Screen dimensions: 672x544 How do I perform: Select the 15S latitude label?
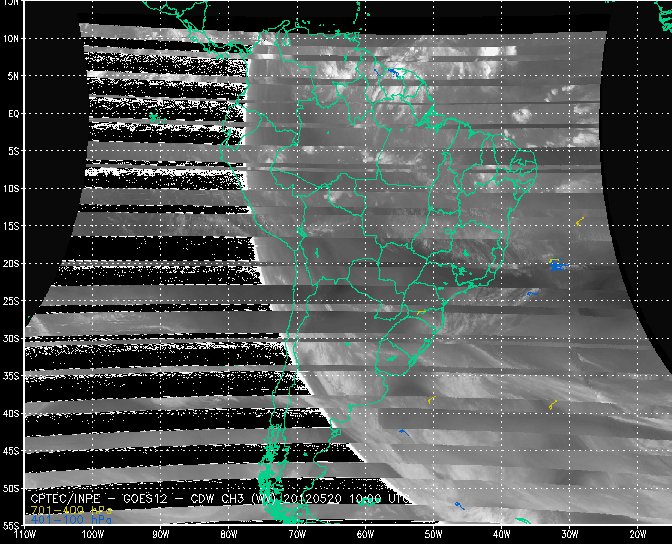11,226
